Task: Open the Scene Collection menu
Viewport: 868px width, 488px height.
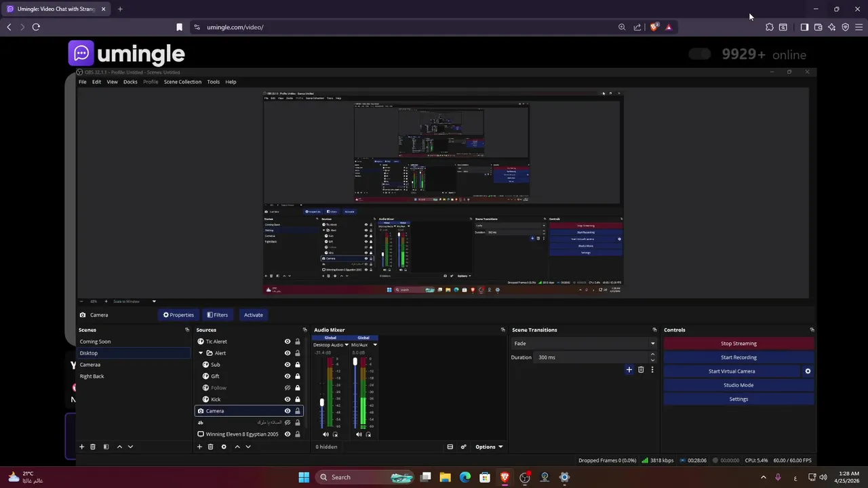Action: (x=182, y=82)
